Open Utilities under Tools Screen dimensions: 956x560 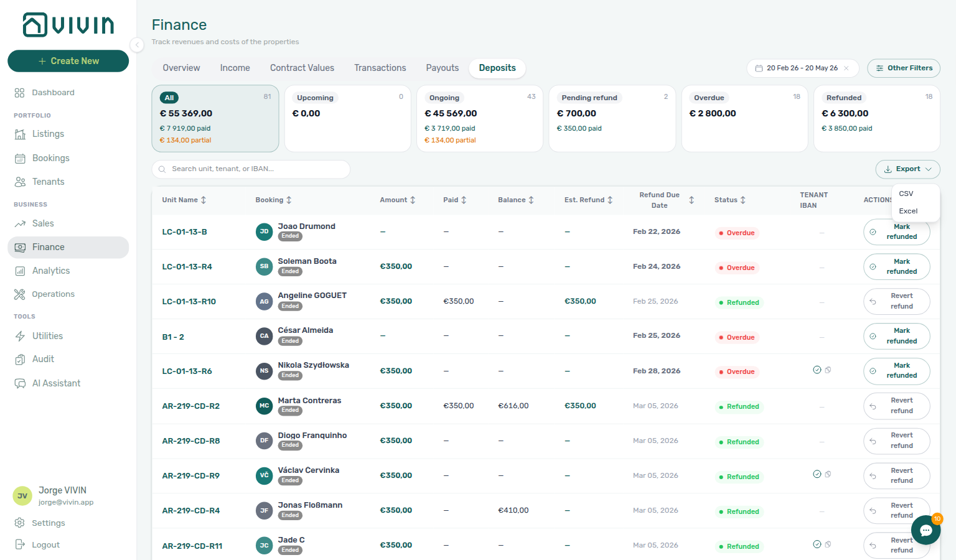(68, 336)
